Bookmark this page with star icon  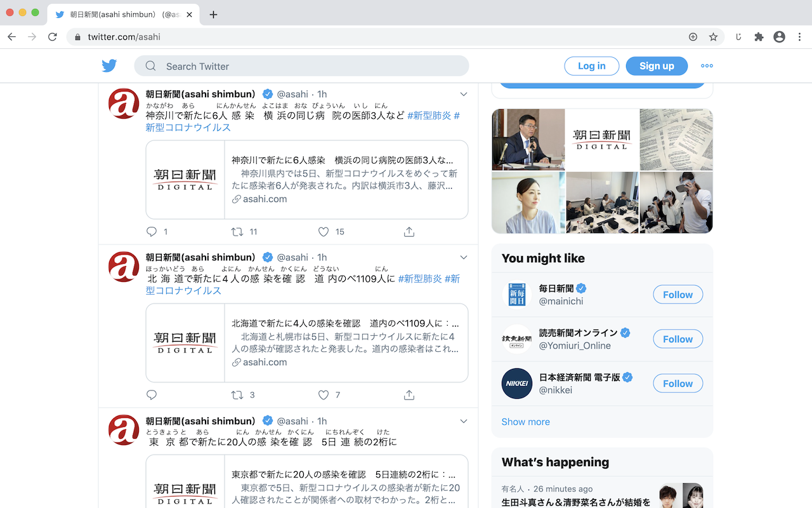[x=713, y=37]
